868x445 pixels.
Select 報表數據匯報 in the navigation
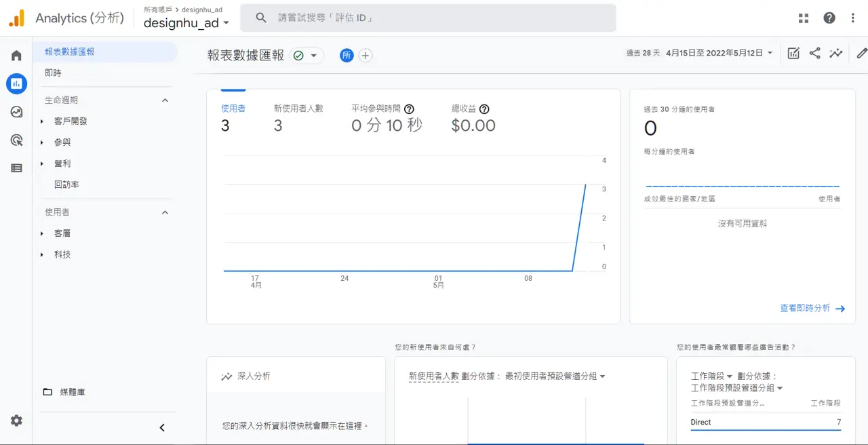tap(105, 52)
